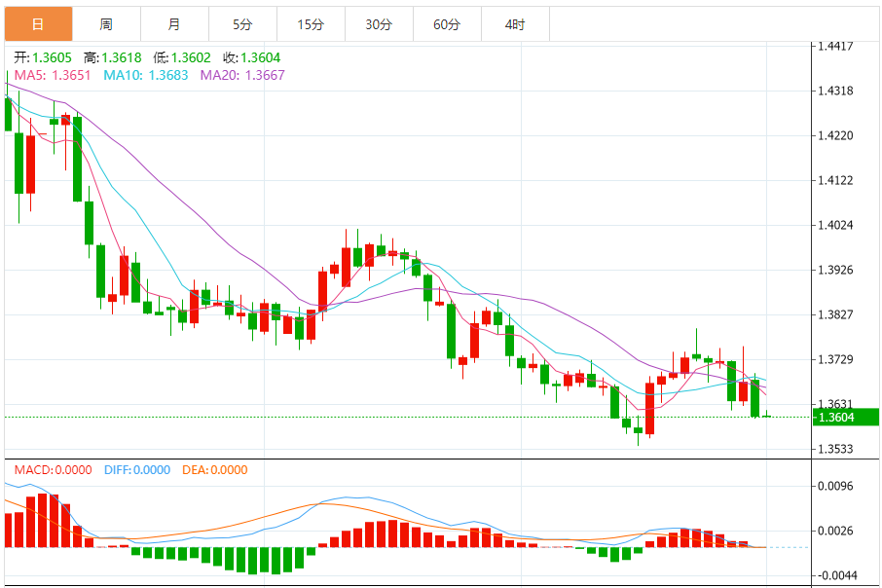This screenshot has width=882, height=588.
Task: Click the 0.0026 MACD axis label
Action: click(x=835, y=531)
